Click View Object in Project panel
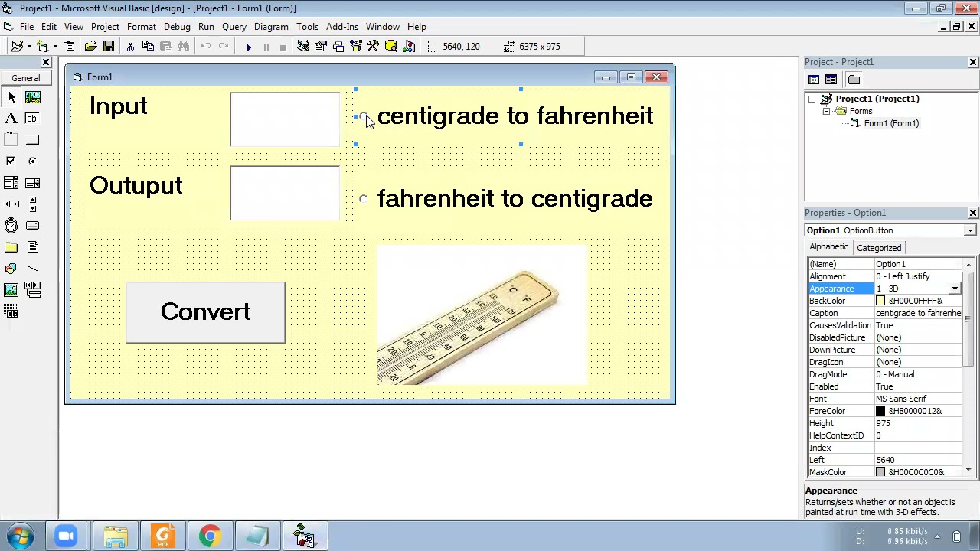980x551 pixels. [831, 80]
